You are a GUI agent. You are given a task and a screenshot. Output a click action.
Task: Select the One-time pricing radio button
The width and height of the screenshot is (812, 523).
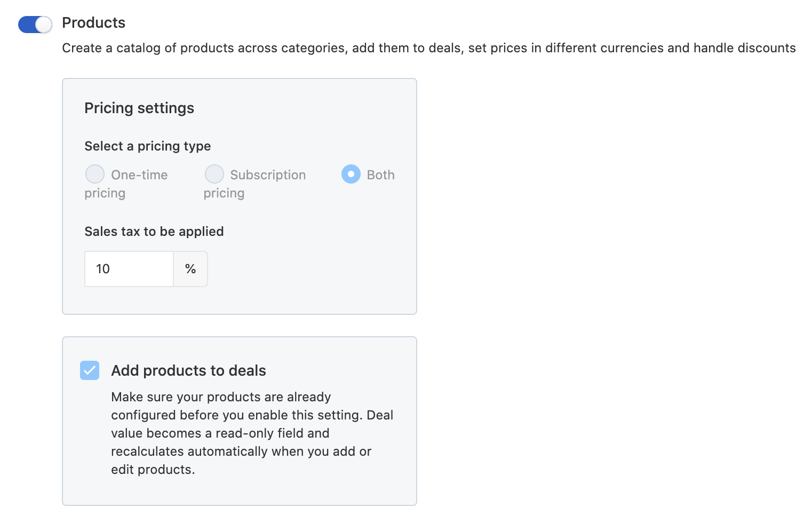(x=95, y=174)
